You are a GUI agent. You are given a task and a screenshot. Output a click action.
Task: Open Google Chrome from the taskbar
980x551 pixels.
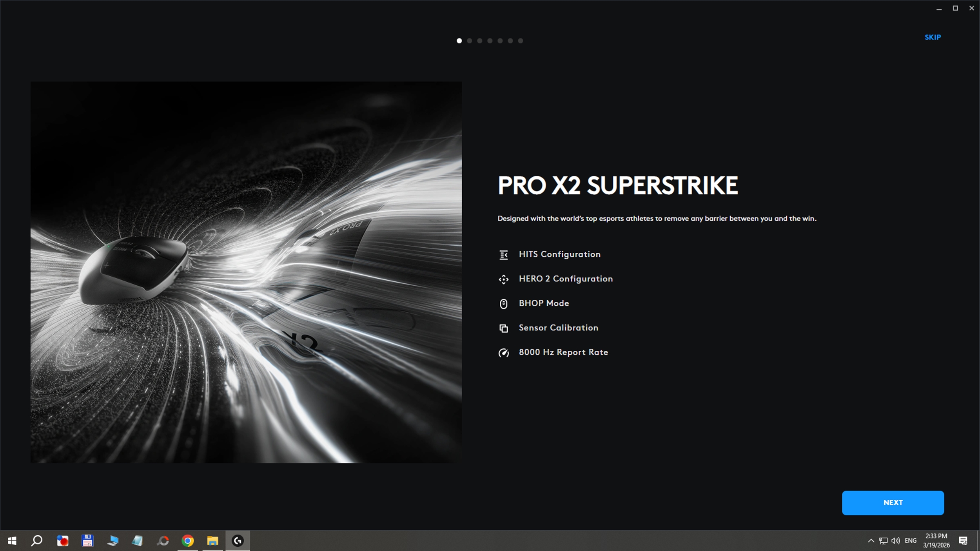point(188,541)
